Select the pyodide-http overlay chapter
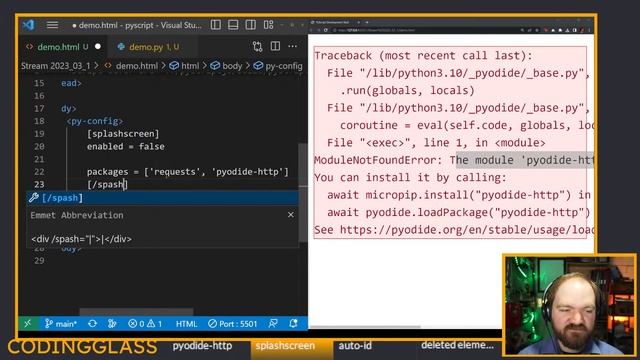Screen dimensions: 640x360 pyautogui.click(x=202, y=346)
